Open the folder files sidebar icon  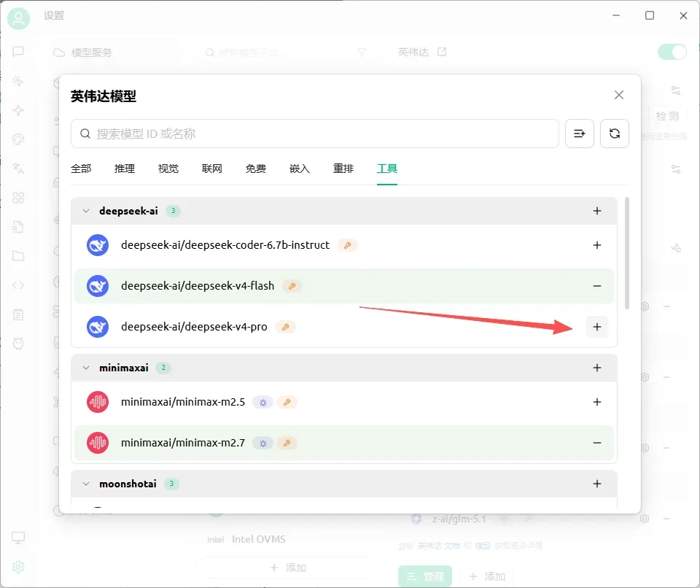(x=18, y=256)
